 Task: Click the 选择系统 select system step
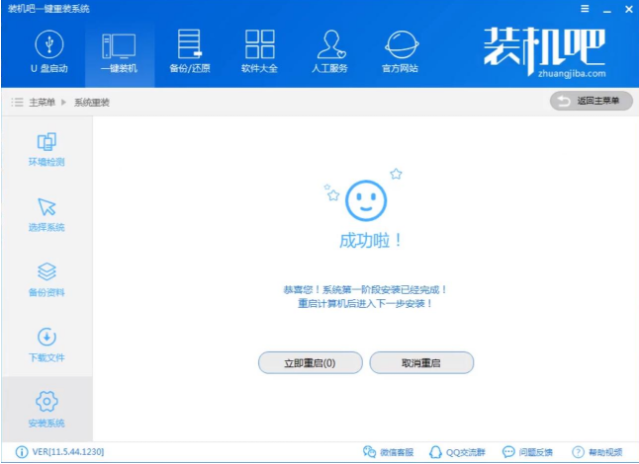[47, 215]
